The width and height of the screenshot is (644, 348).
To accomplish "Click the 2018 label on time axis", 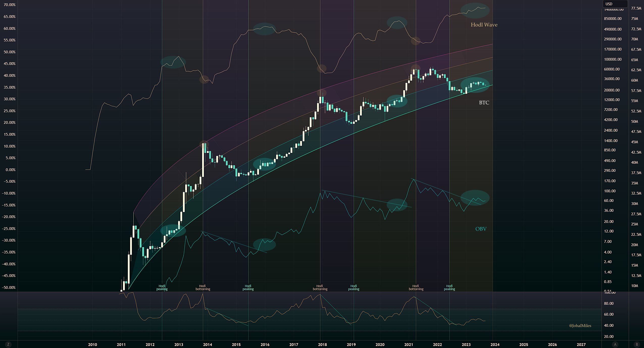I will tap(322, 344).
